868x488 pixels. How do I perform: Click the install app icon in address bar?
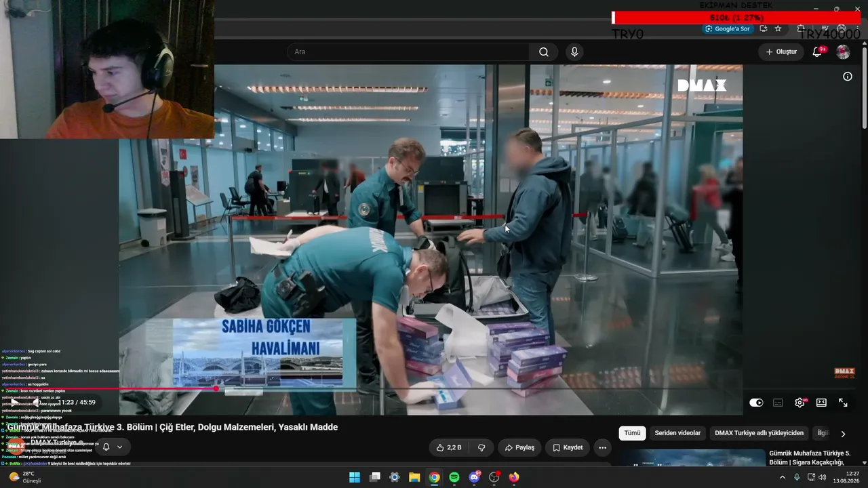pyautogui.click(x=764, y=28)
